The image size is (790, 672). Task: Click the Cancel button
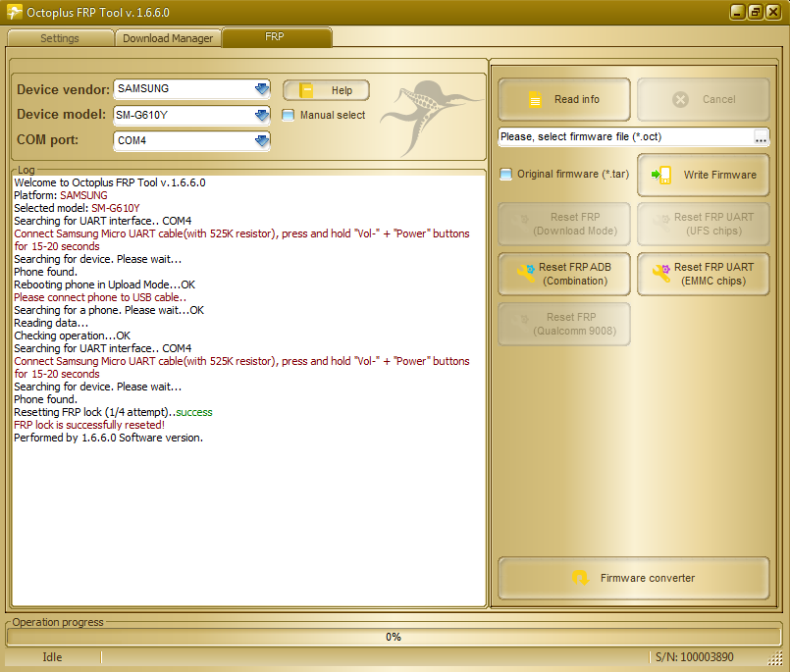(x=704, y=99)
